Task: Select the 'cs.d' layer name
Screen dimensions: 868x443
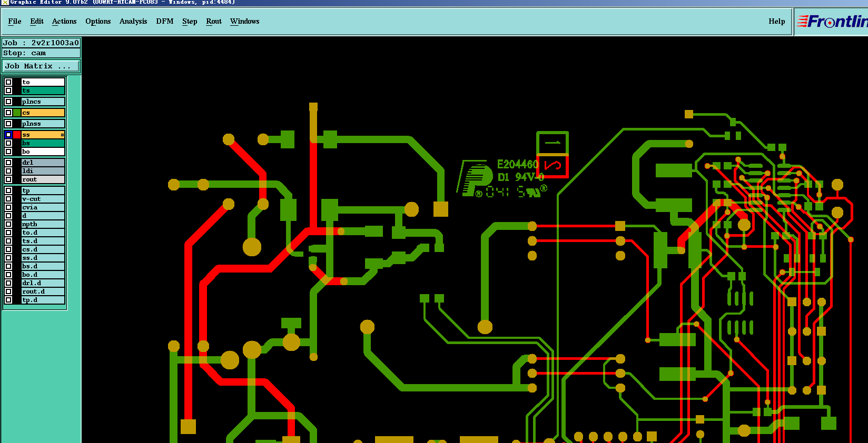Action: coord(43,249)
